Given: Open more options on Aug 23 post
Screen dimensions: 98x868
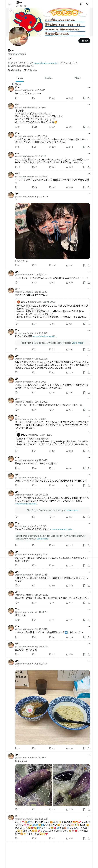Looking at the screenshot, I should coord(89,193).
